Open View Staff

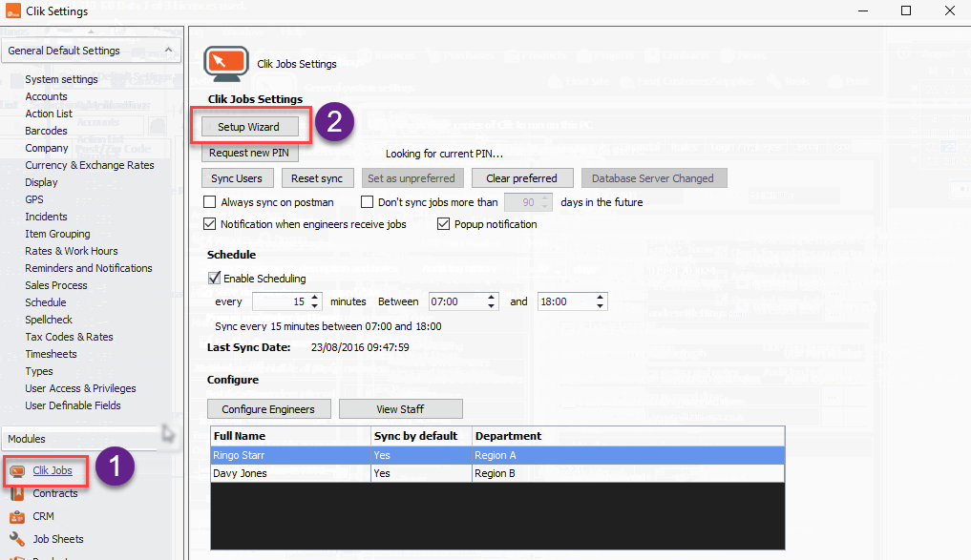pos(400,408)
